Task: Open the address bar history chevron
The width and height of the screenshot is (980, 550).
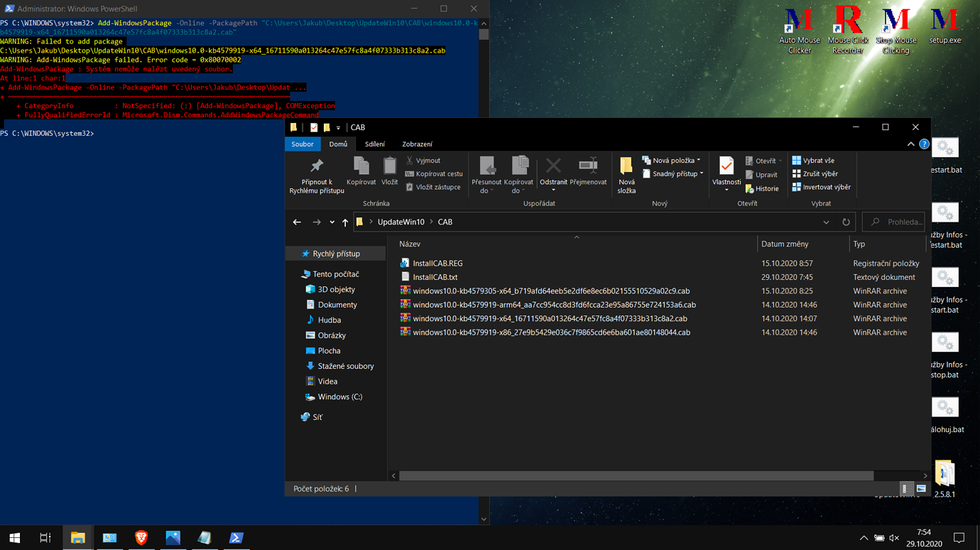Action: tap(826, 222)
